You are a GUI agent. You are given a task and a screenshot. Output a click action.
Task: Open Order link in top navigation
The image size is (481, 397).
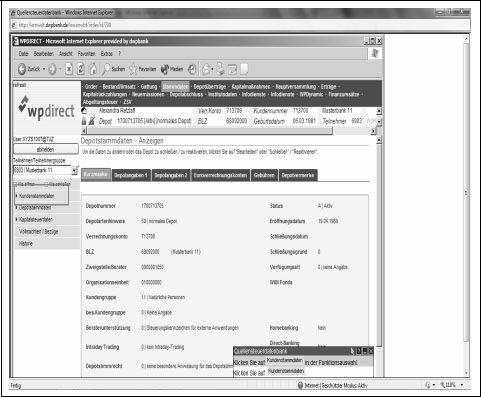(91, 87)
